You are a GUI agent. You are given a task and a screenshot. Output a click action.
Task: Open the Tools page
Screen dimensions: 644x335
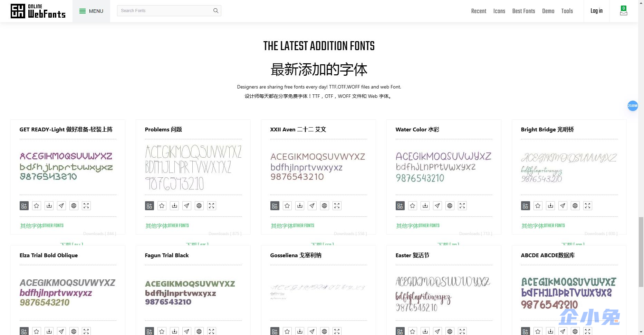click(x=567, y=11)
